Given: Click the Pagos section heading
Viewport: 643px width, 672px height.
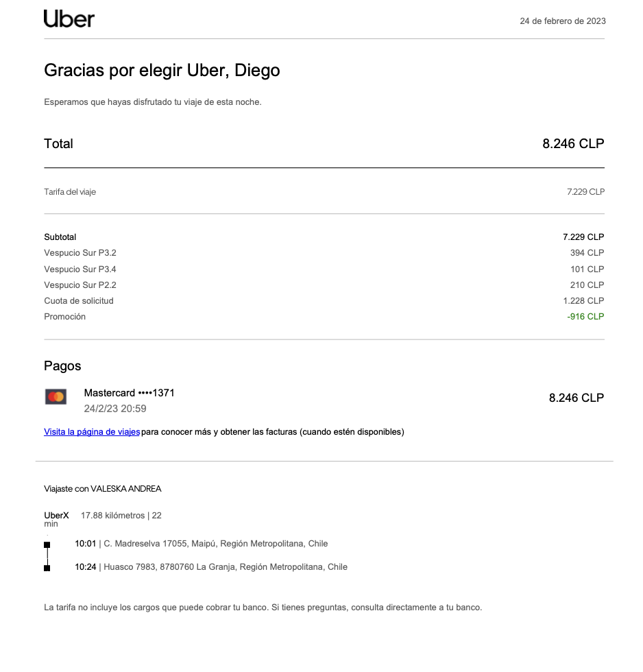Looking at the screenshot, I should coord(62,366).
